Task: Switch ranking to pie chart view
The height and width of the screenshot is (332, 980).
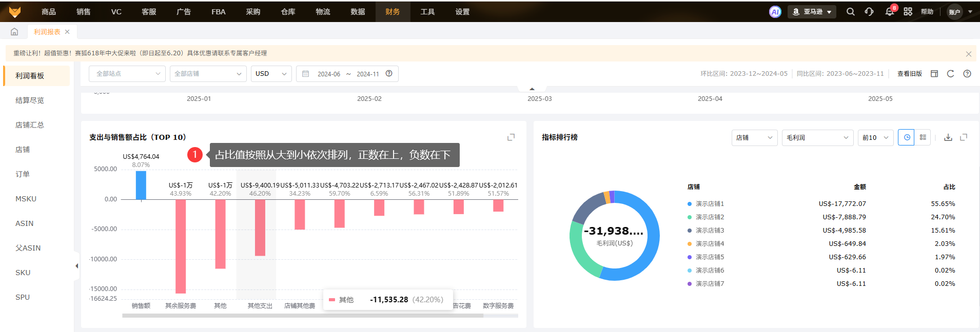Action: [x=907, y=137]
